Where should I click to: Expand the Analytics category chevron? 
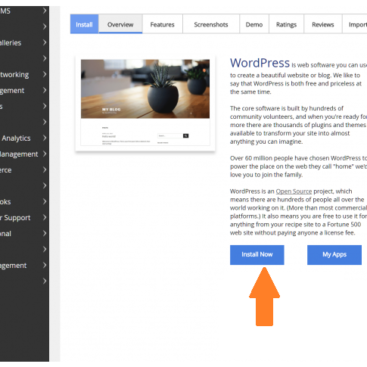[45, 138]
